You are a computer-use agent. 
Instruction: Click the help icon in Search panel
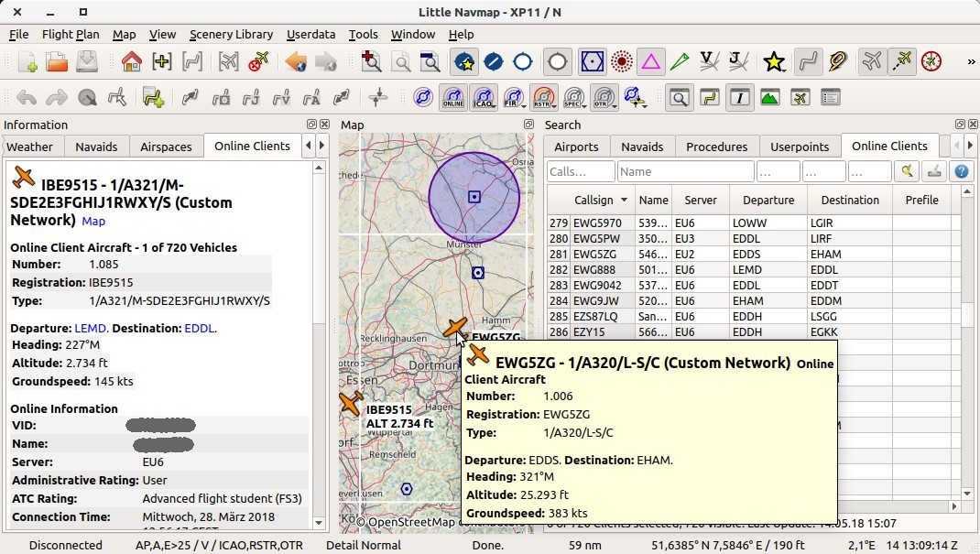pyautogui.click(x=961, y=171)
